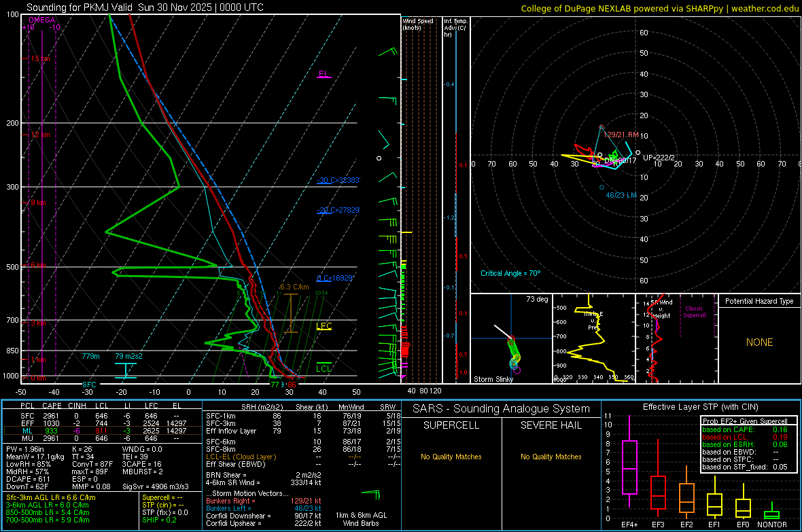Click the green NONTOR box plot
The height and width of the screenshot is (532, 802).
772,512
